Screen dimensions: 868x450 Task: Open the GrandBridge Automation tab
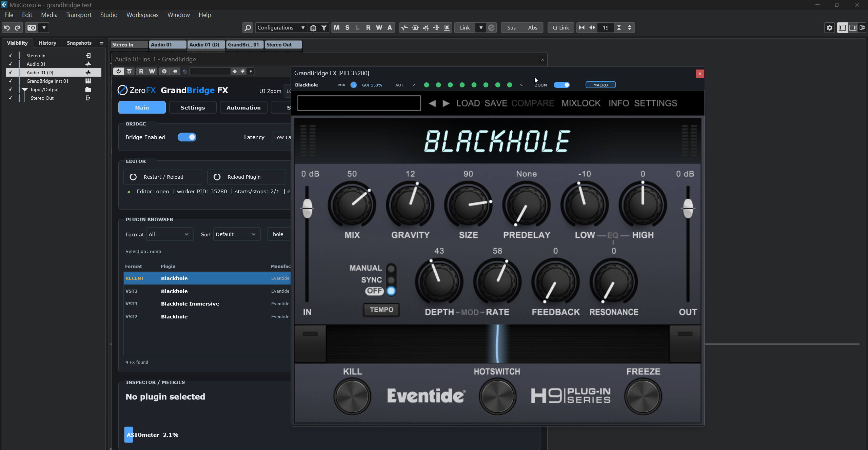(x=244, y=107)
